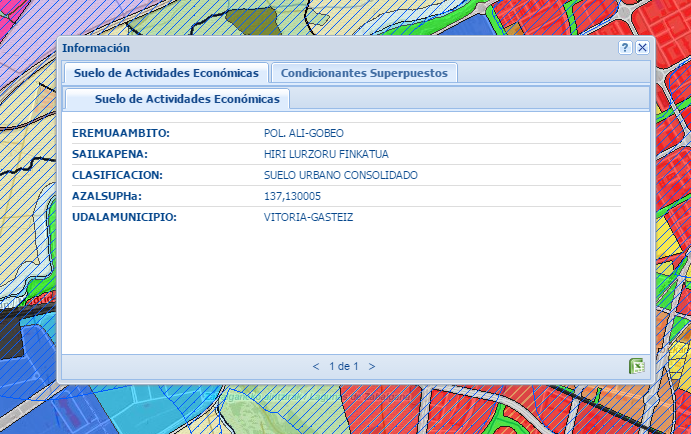Click the UDALAMUNICIPIO field label
691x434 pixels.
(124, 217)
